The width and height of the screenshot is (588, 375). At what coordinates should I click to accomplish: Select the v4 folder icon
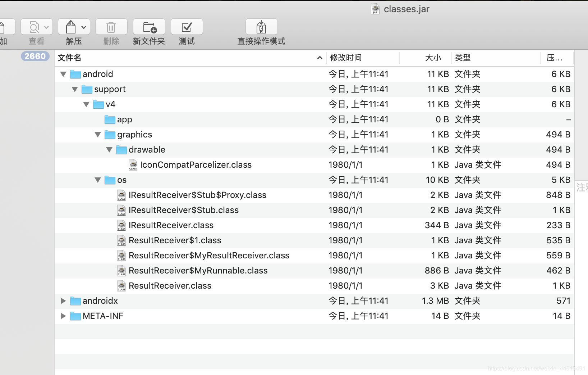pyautogui.click(x=98, y=104)
